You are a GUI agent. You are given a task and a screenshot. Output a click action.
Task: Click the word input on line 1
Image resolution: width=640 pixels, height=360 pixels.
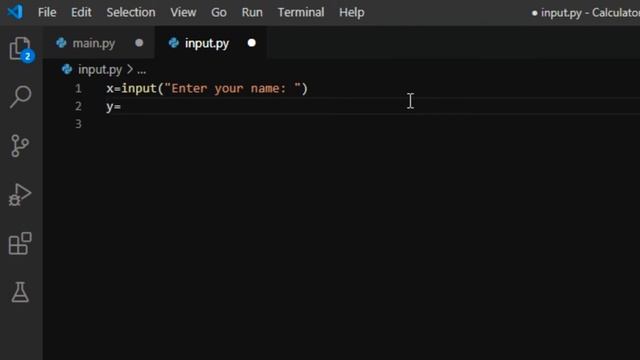pyautogui.click(x=139, y=89)
